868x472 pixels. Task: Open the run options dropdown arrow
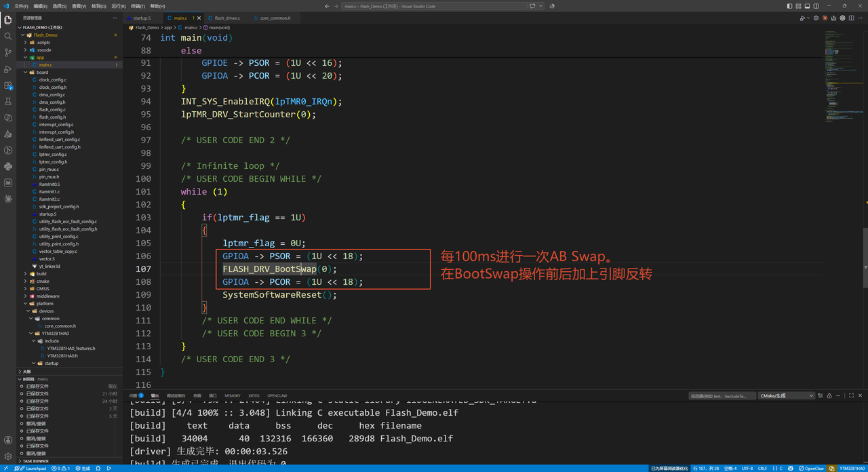(x=808, y=18)
